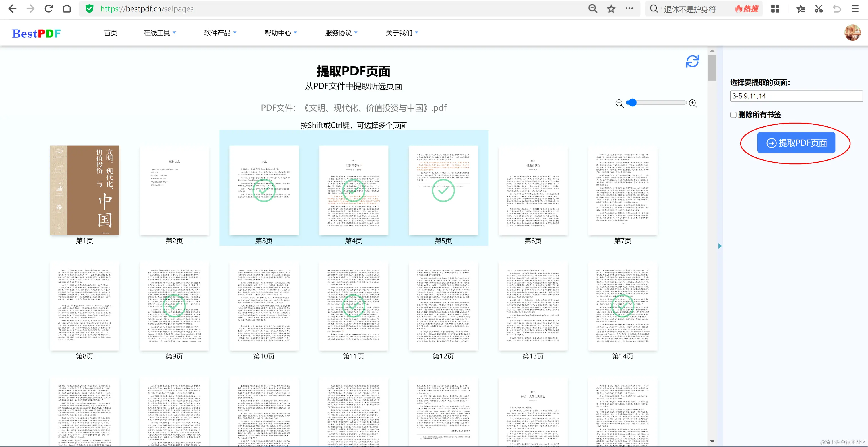Deselect the checked 第5页 thumbnail
This screenshot has width=868, height=447.
(443, 190)
